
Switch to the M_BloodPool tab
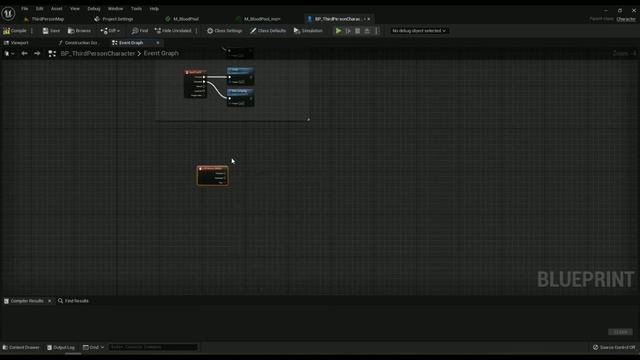coord(186,19)
